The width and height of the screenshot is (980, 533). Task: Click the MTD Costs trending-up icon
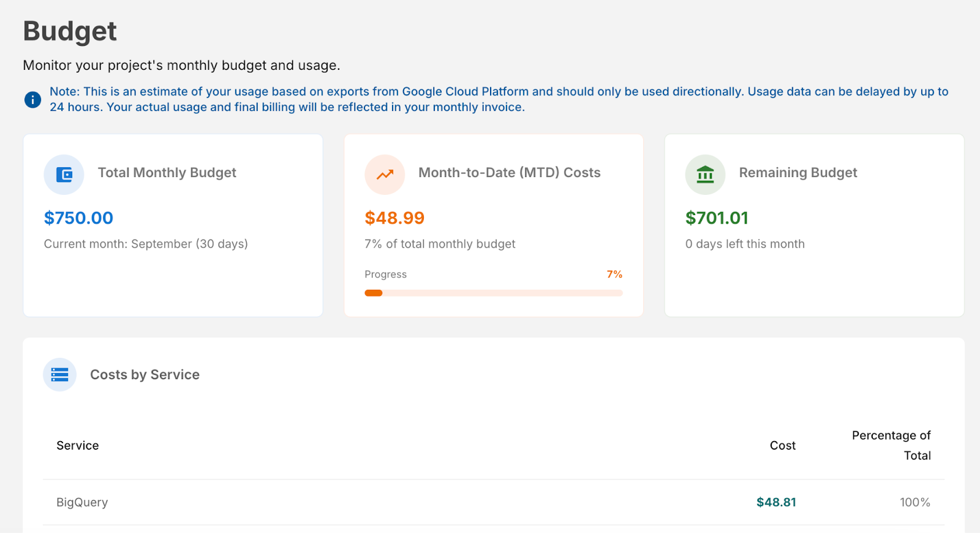[x=385, y=175]
